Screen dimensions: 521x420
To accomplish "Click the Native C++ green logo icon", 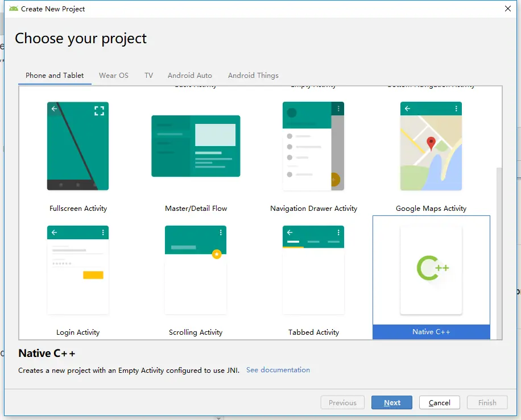I will 432,268.
